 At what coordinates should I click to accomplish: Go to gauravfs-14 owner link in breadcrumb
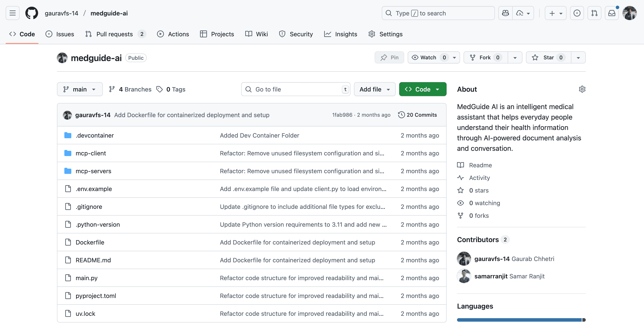click(x=62, y=13)
